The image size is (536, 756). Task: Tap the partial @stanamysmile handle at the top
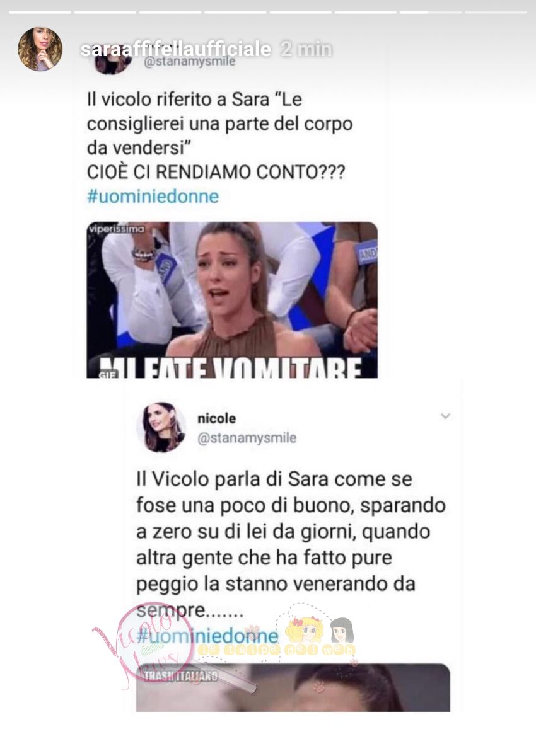tap(190, 62)
